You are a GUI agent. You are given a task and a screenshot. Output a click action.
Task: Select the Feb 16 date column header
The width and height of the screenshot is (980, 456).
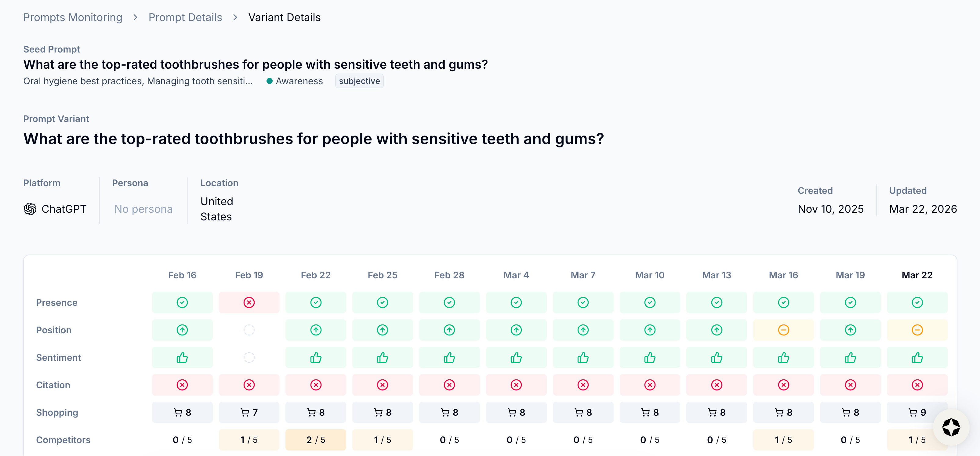click(182, 275)
